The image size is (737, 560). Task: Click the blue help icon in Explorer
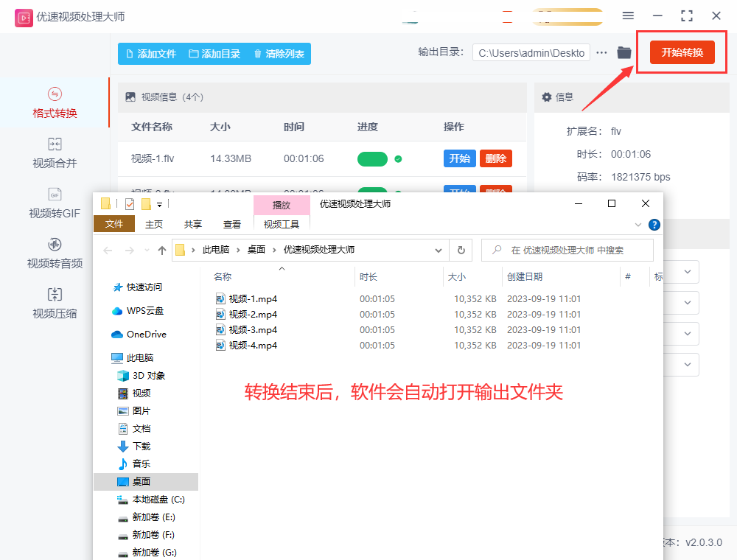coord(654,225)
